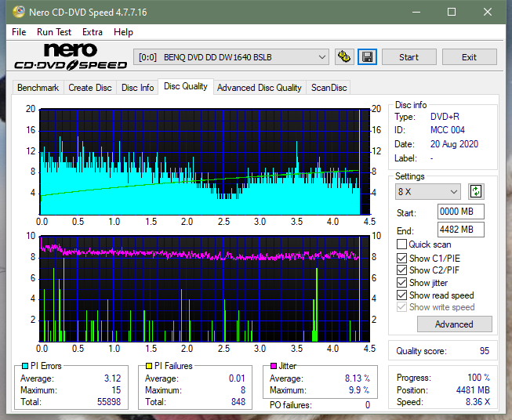Select the Disc Quality tab
Viewport: 512px width, 420px height.
click(x=186, y=86)
